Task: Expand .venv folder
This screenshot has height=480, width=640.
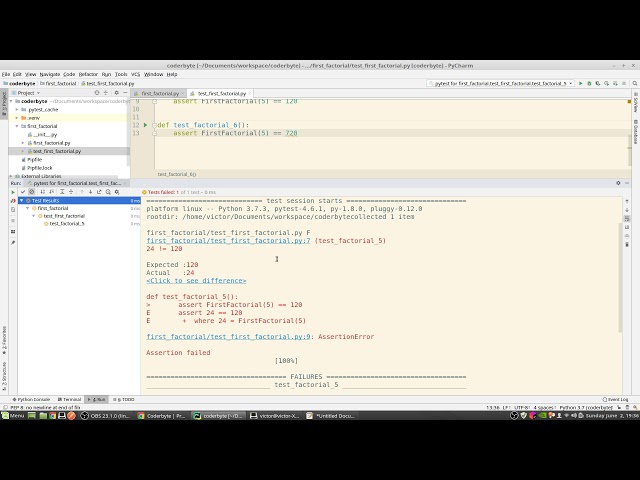Action: tap(17, 118)
